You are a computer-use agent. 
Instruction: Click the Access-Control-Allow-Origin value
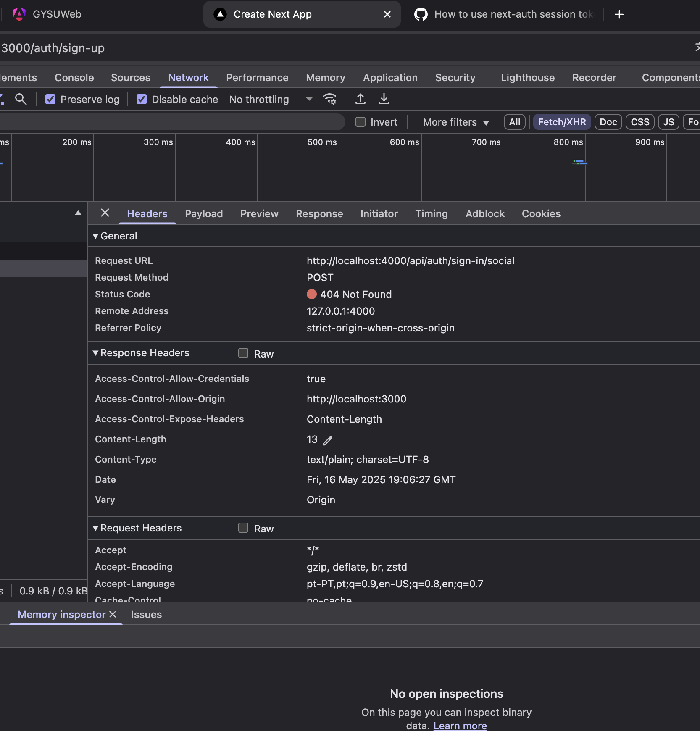pyautogui.click(x=356, y=399)
